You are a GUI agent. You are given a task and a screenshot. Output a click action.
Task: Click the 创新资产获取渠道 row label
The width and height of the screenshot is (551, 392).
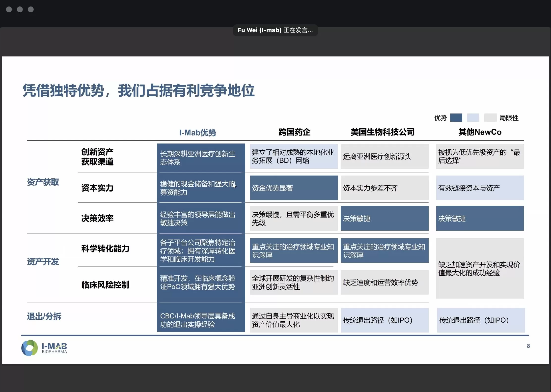pyautogui.click(x=97, y=157)
